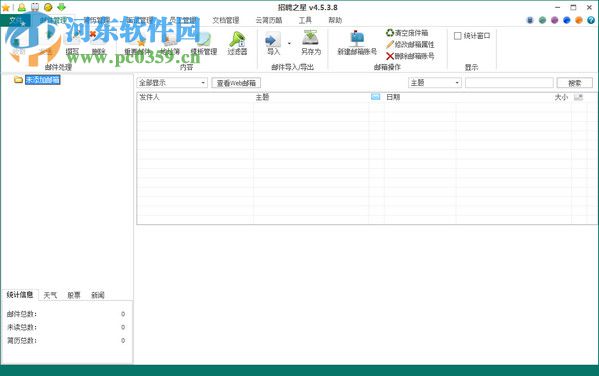Click the 另存为 save-as icon
This screenshot has height=376, width=599.
pyautogui.click(x=311, y=43)
